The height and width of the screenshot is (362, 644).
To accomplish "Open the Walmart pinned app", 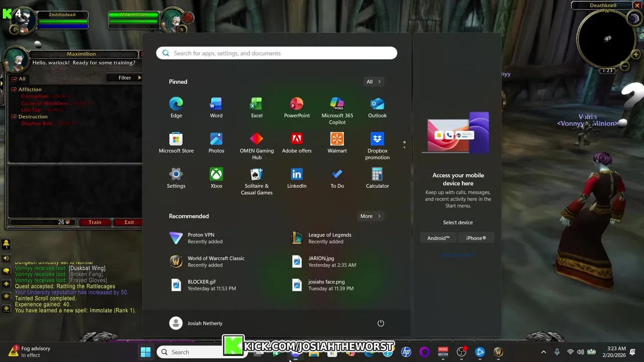I will 337,143.
